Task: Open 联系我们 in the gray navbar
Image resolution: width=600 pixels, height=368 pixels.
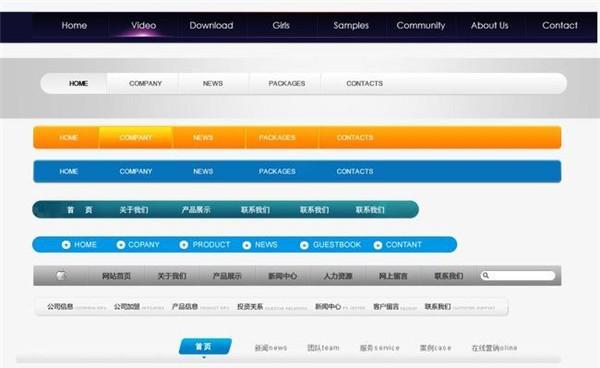Action: pos(449,276)
